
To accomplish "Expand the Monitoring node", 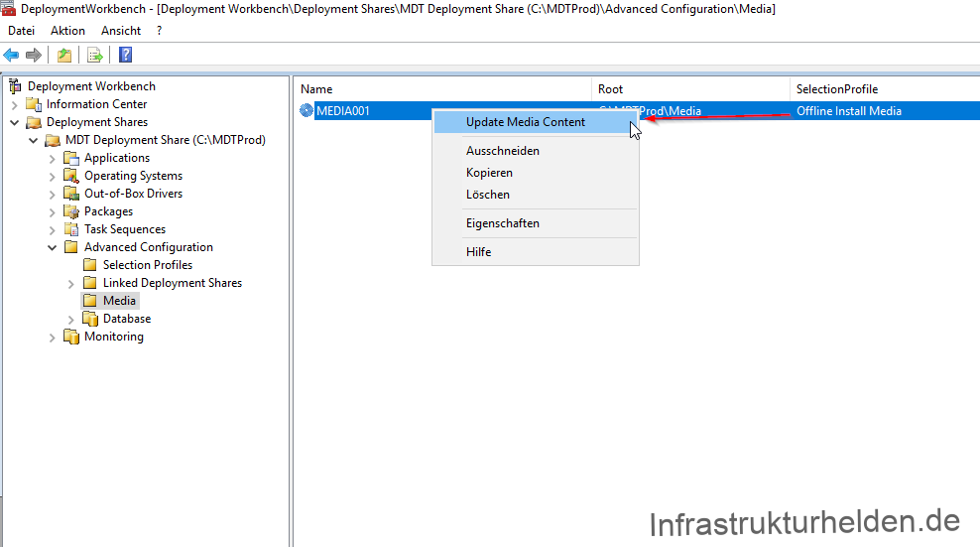I will 52,338.
